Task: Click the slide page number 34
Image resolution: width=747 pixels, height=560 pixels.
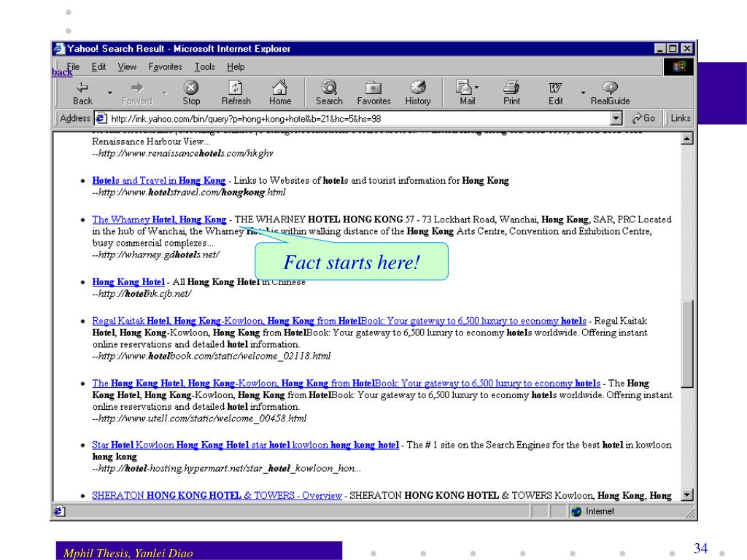Action: point(701,548)
